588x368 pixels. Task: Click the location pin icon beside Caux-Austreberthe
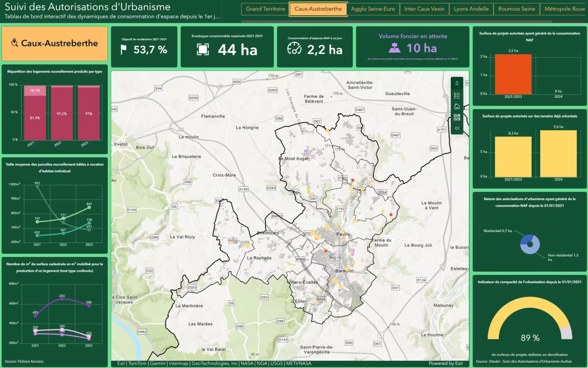click(14, 43)
